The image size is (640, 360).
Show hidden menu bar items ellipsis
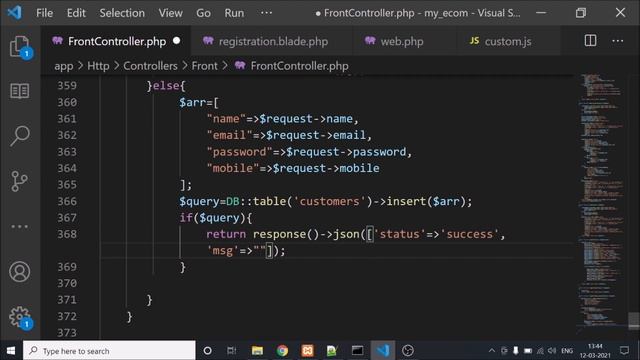pos(266,13)
